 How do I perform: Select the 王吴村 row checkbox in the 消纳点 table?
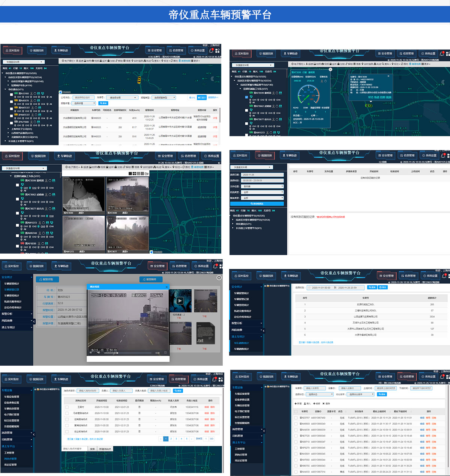click(x=67, y=407)
